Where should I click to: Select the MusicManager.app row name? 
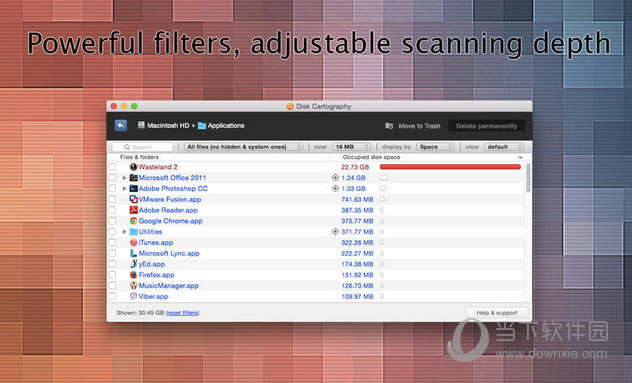pos(168,285)
